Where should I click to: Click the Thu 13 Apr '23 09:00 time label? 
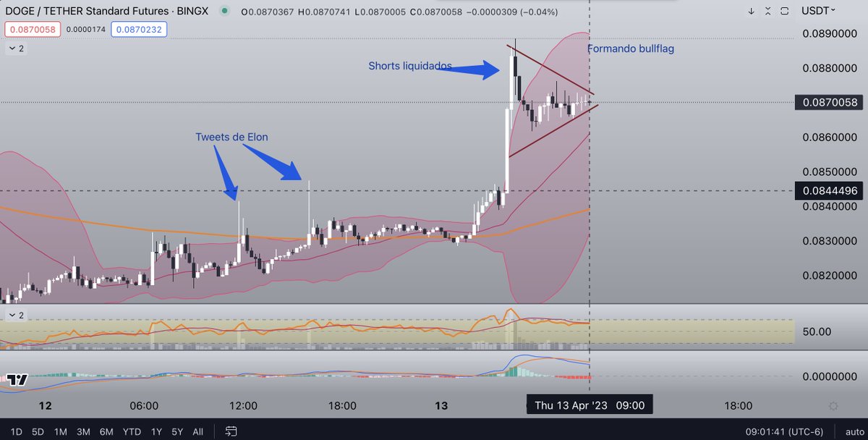pos(590,405)
